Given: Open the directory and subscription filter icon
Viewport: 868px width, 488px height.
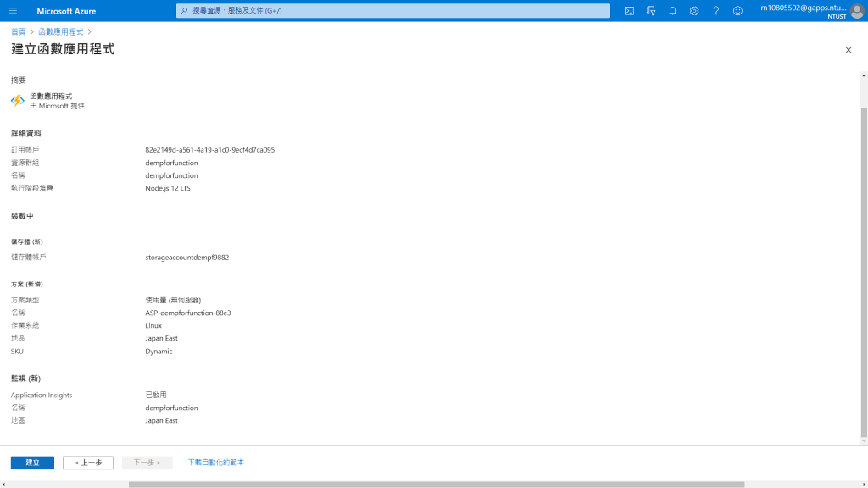Looking at the screenshot, I should pos(651,10).
